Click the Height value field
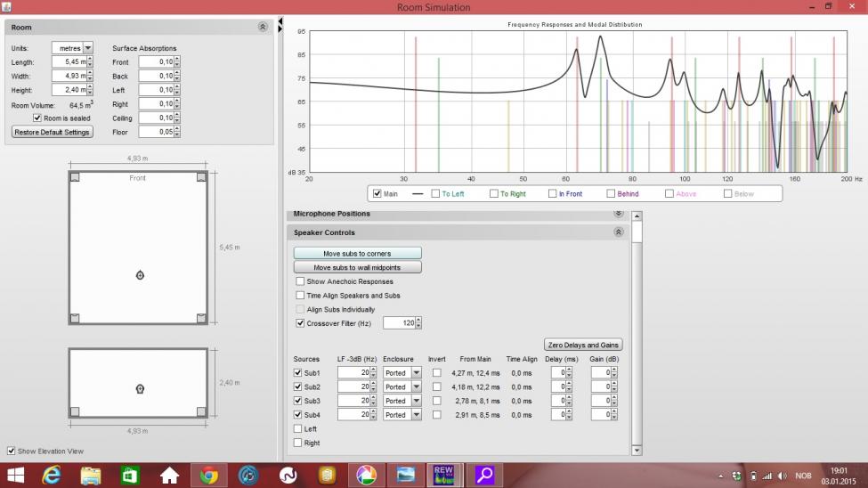 click(x=69, y=90)
